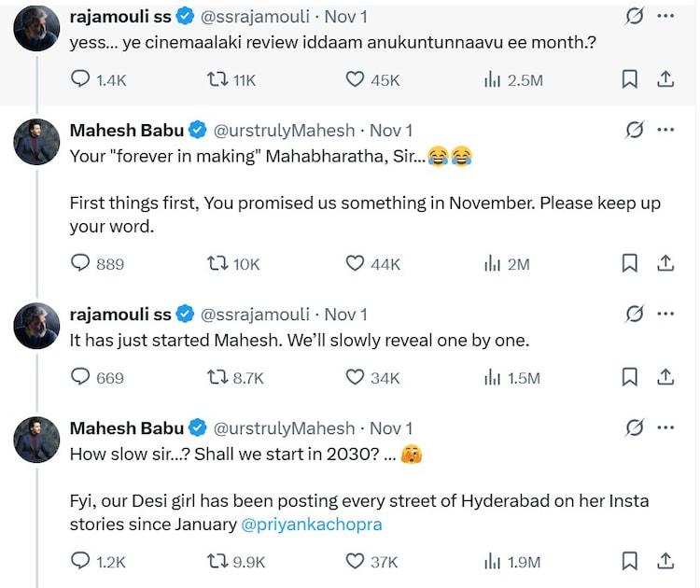Open more options on "How slow sir" tweet
This screenshot has height=588, width=700.
coord(665,427)
